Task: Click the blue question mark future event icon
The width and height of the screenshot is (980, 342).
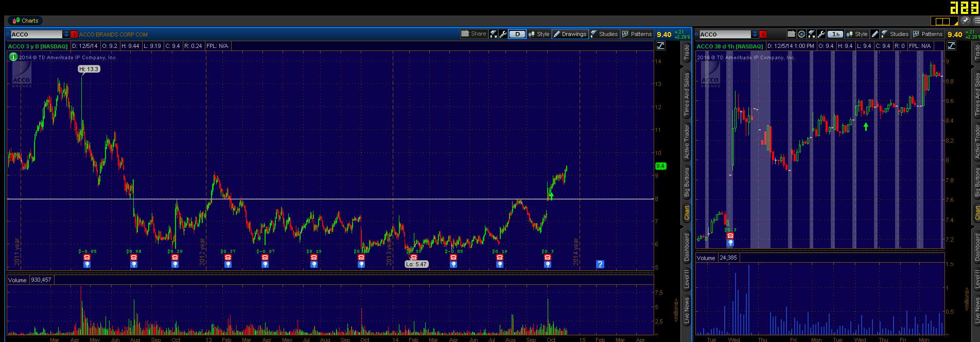Action: tap(600, 264)
